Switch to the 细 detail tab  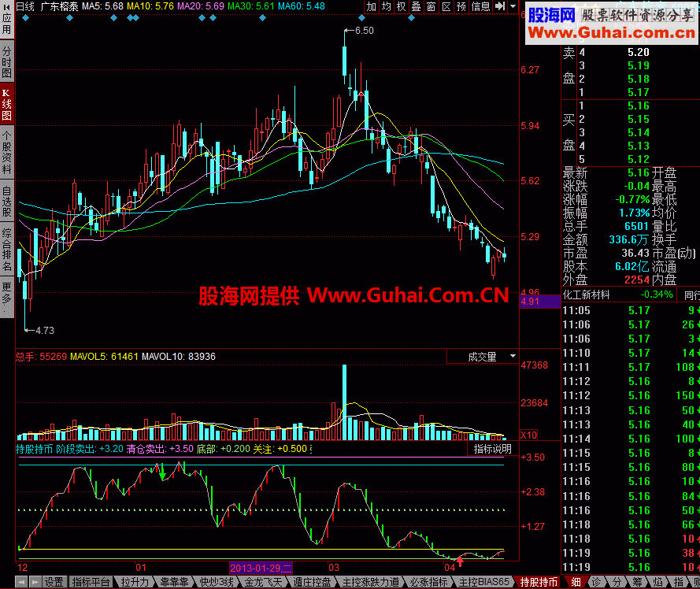[576, 582]
